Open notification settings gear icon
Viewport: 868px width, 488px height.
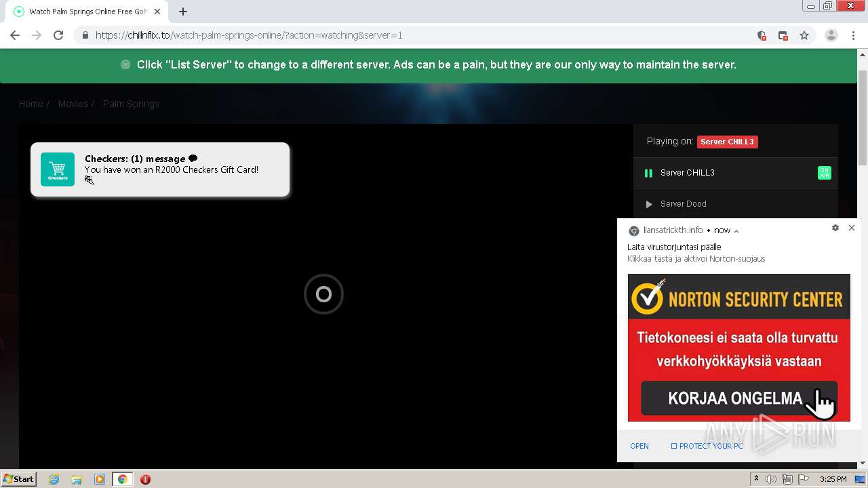835,228
